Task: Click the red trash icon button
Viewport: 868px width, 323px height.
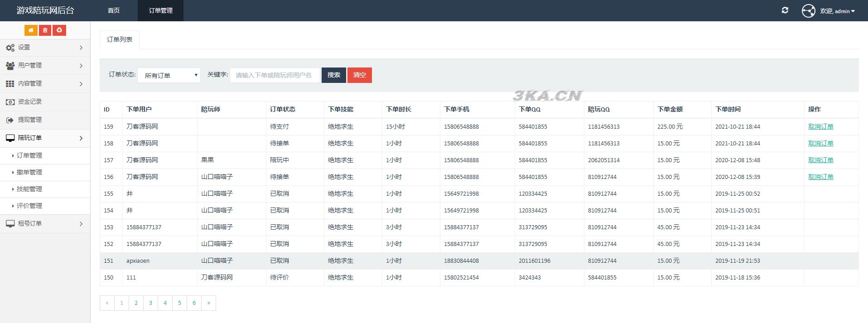Action: (x=45, y=30)
